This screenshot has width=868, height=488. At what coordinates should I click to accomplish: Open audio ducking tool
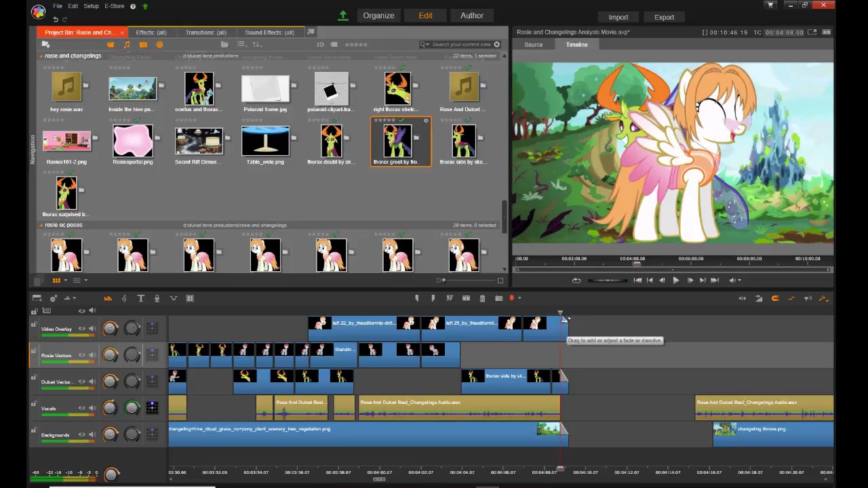[173, 298]
